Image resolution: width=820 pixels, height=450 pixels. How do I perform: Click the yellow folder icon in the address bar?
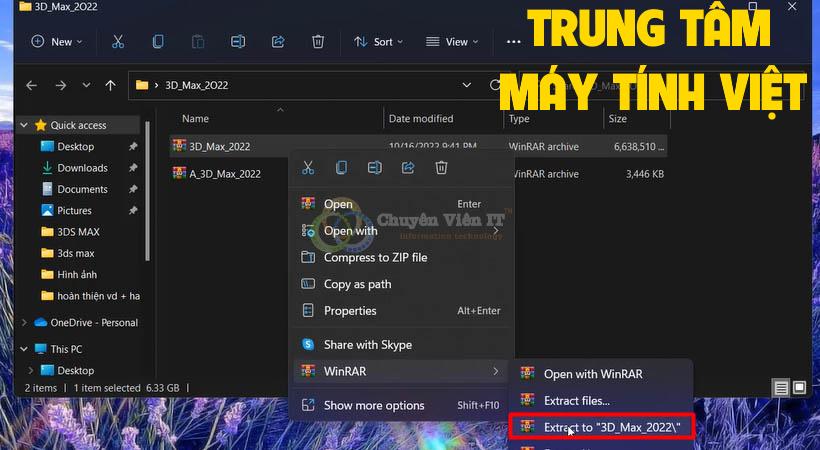(x=142, y=85)
